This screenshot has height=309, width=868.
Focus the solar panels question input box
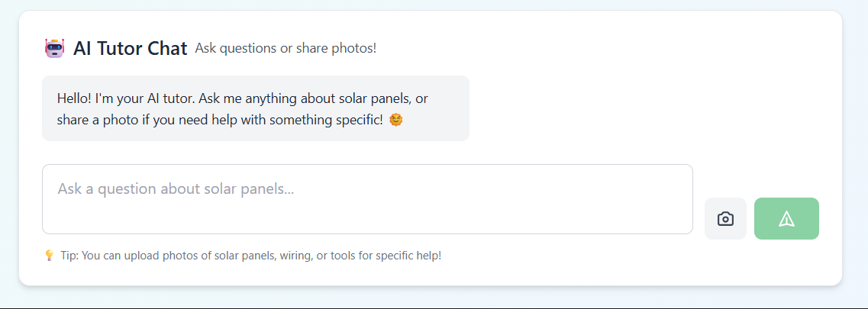click(x=367, y=199)
